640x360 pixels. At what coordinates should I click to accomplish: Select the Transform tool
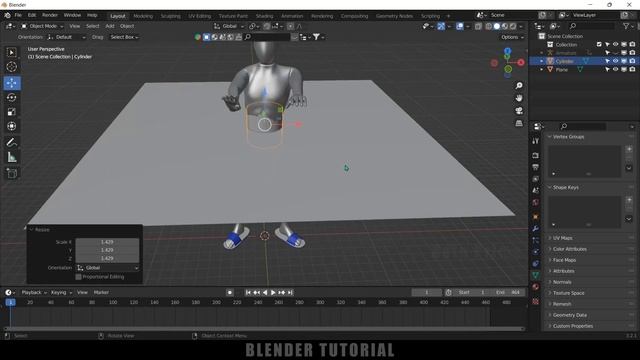[x=11, y=126]
